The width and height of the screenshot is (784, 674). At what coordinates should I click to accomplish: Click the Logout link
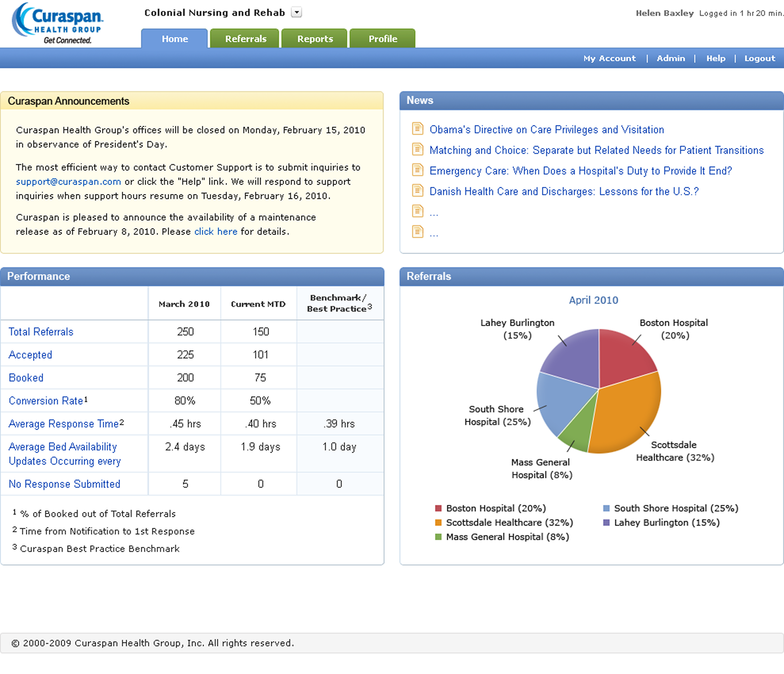(759, 58)
